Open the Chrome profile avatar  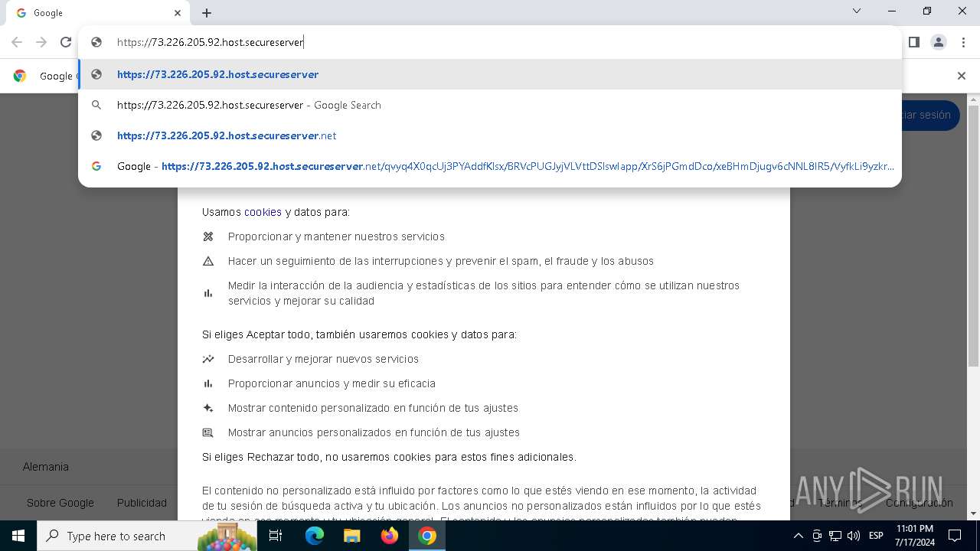(939, 42)
